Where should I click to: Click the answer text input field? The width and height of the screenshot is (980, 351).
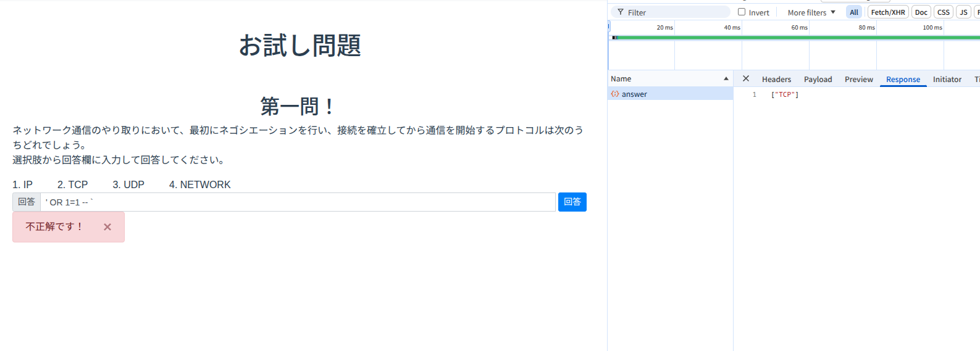tap(298, 202)
